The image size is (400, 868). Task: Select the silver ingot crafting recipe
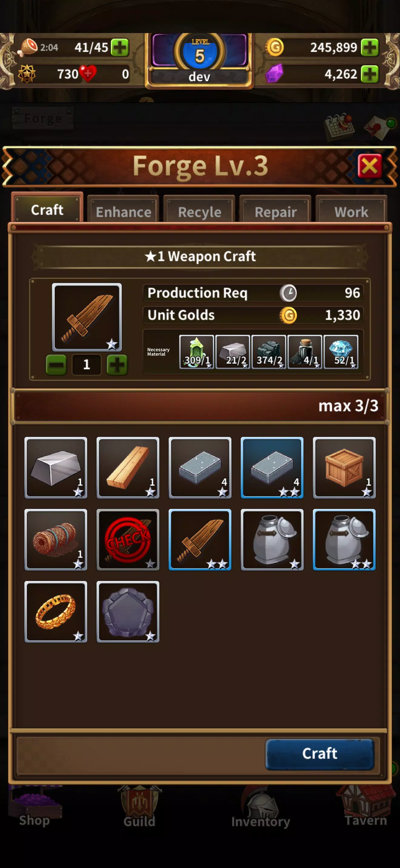point(56,467)
